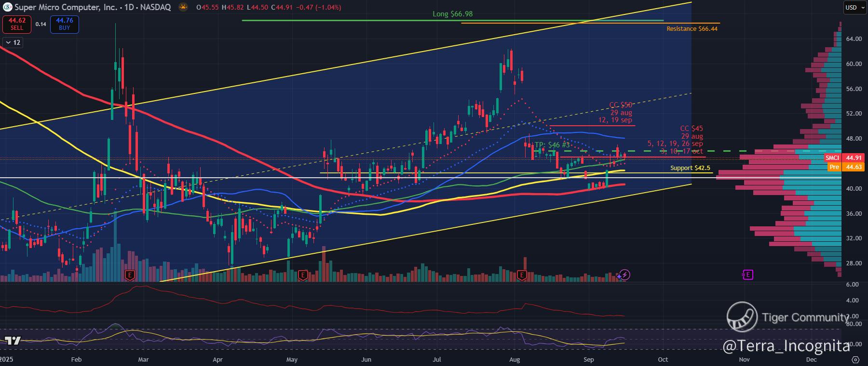Click the Jun label on time axis
The height and width of the screenshot is (366, 868).
[366, 359]
